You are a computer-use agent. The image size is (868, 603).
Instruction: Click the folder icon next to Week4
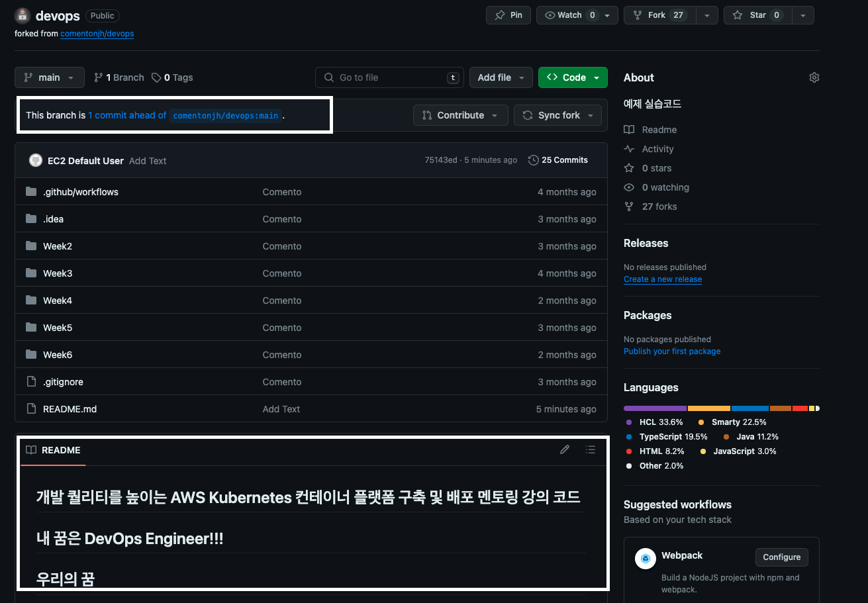[31, 301]
